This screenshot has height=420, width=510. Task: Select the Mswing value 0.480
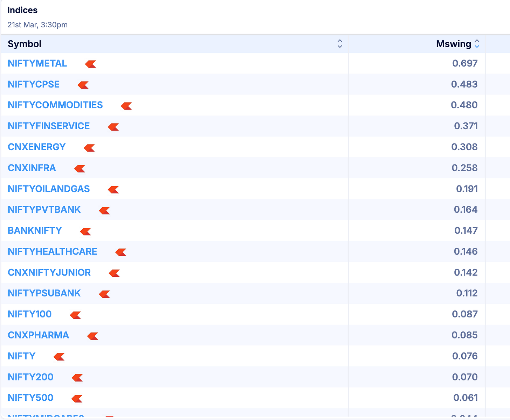464,105
